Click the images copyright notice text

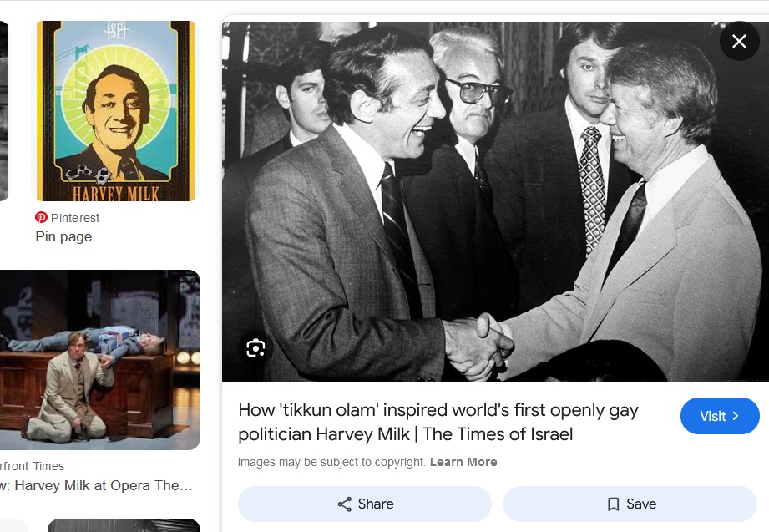[x=331, y=462]
